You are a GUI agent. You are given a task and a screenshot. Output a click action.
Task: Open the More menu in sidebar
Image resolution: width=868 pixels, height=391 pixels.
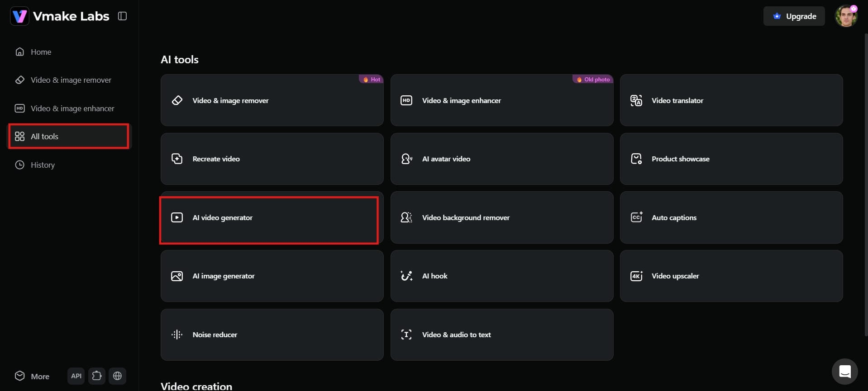pos(33,376)
